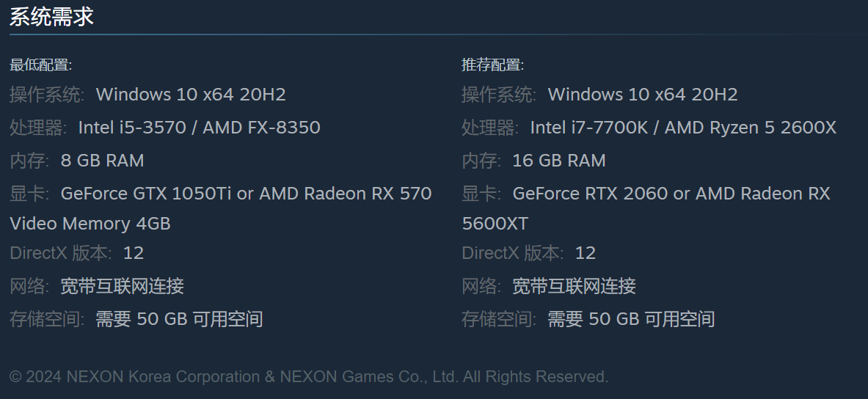Click 宽带互联网连接 under 推荐配置

pyautogui.click(x=574, y=286)
